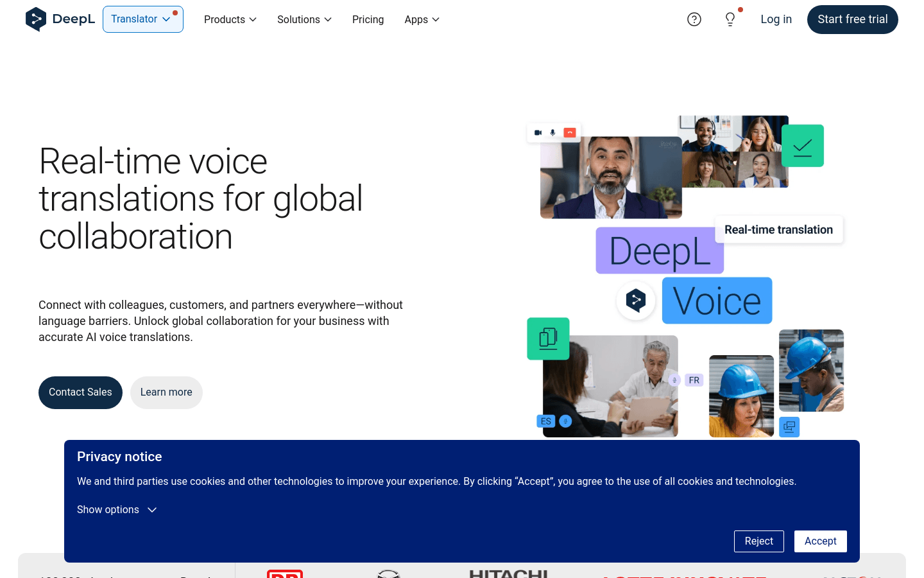
Task: Click the green checkmark icon
Action: 802,146
